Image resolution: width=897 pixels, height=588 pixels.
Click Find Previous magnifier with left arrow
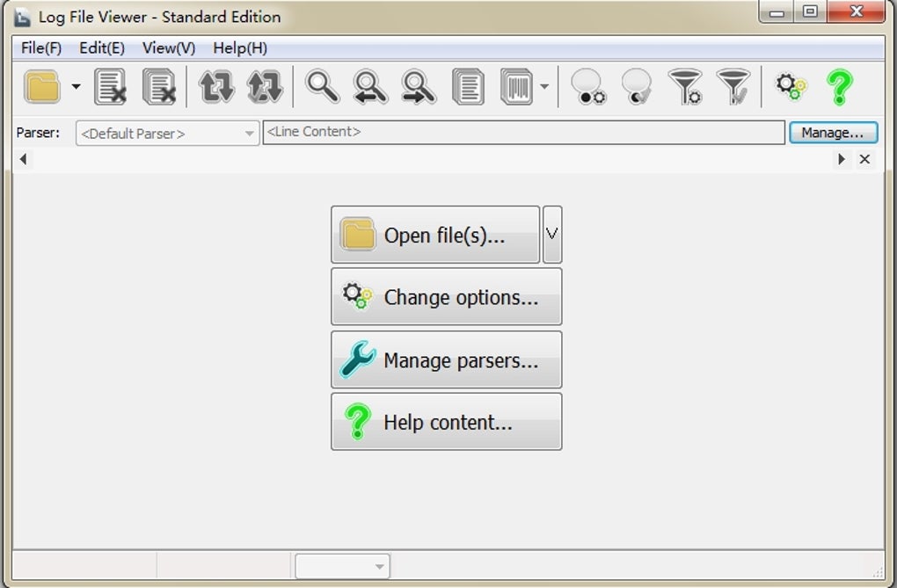pyautogui.click(x=371, y=87)
